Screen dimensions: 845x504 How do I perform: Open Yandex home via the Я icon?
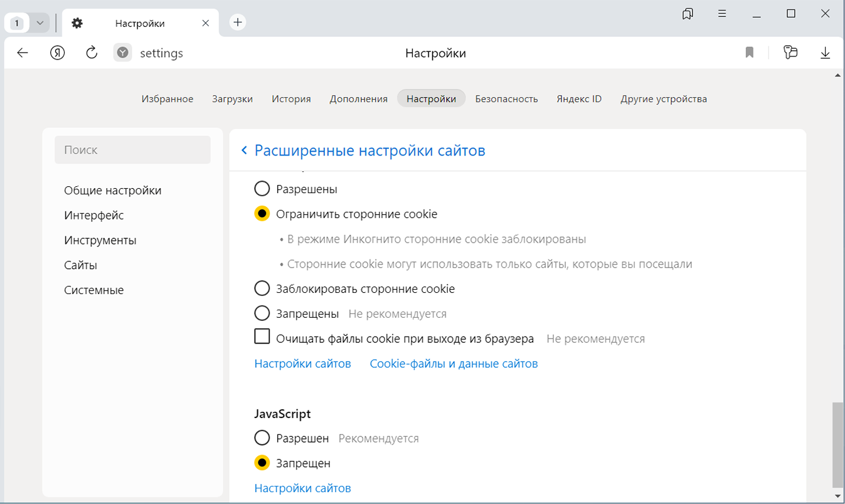(58, 53)
